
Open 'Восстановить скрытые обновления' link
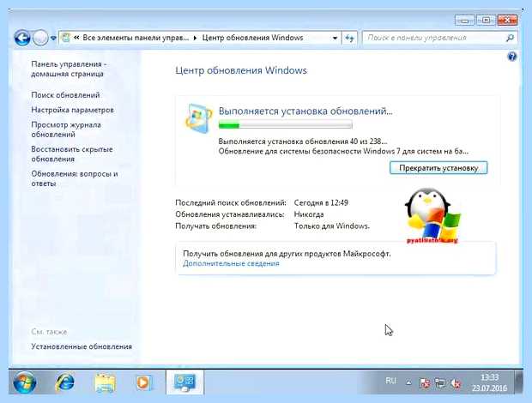(72, 153)
